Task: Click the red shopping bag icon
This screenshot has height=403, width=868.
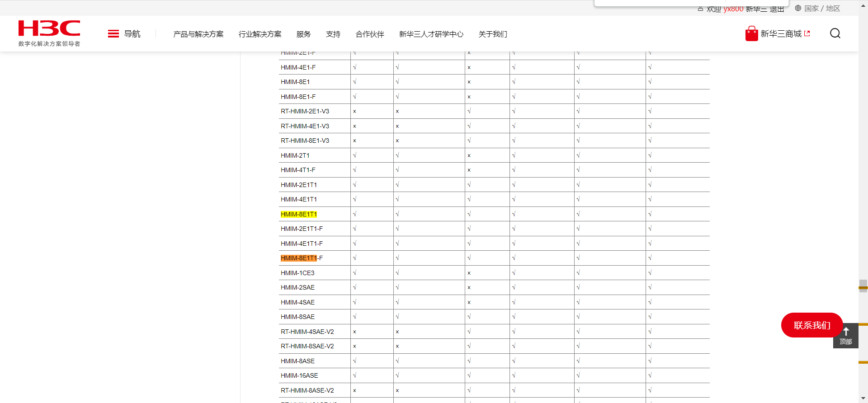Action: coord(751,33)
